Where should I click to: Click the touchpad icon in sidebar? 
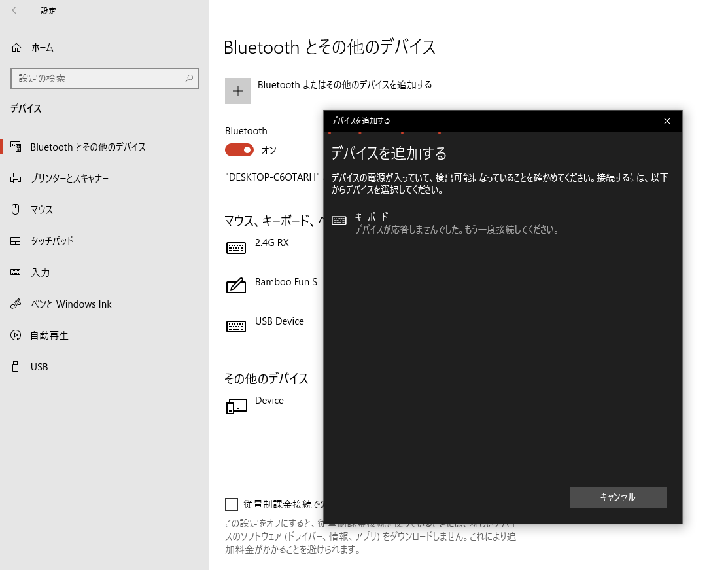pos(16,241)
